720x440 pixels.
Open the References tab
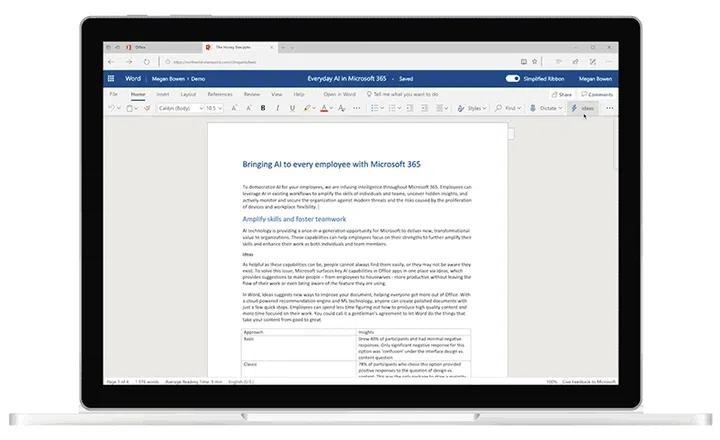click(219, 94)
